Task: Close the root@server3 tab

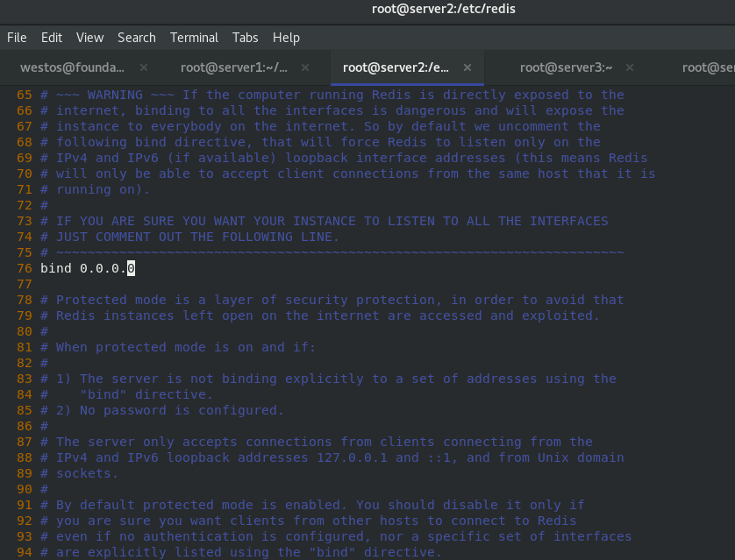Action: (x=630, y=67)
